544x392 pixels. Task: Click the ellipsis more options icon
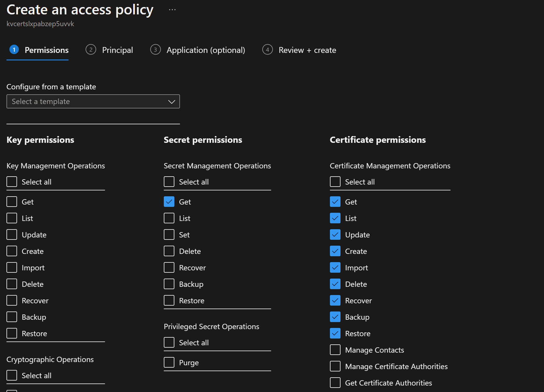pyautogui.click(x=172, y=10)
